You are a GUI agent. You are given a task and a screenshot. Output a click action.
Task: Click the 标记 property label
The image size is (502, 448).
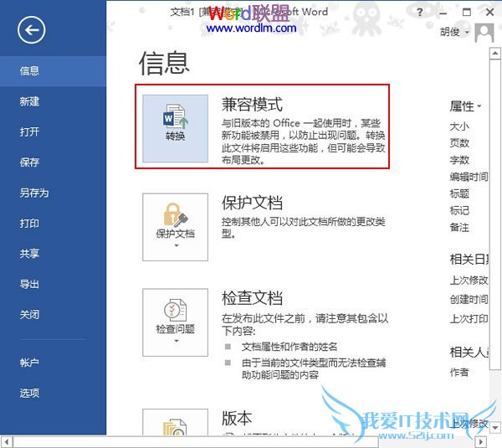459,210
